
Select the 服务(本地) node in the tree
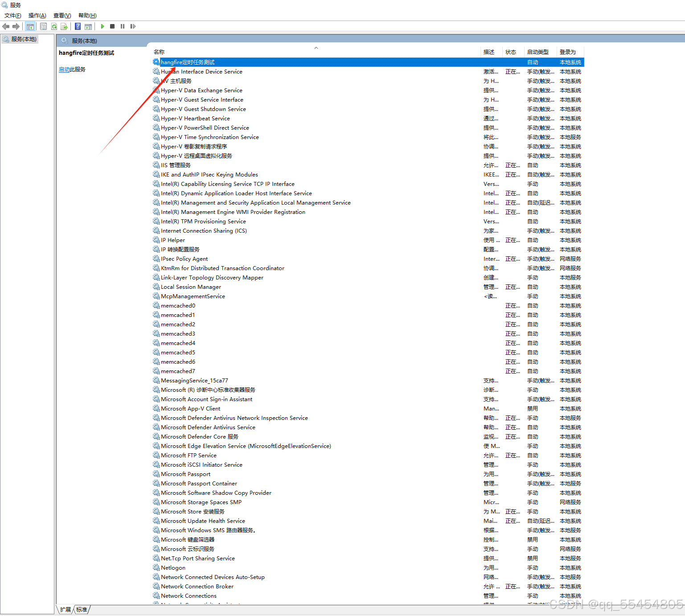pos(20,39)
